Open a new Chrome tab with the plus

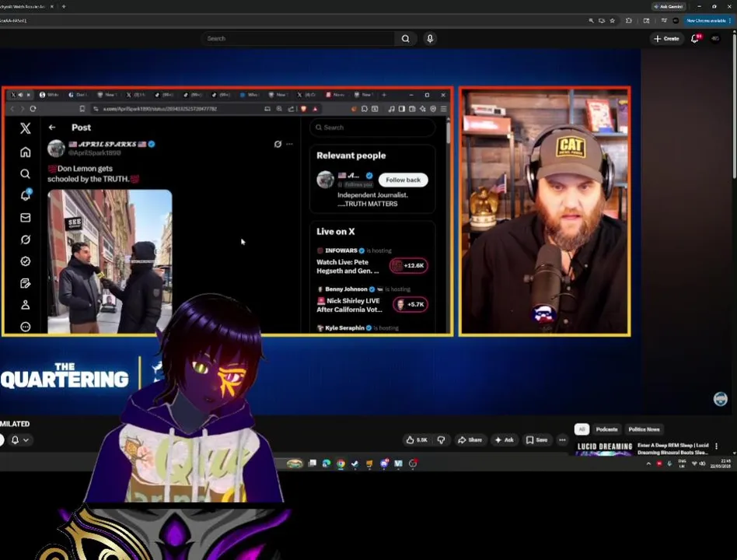[x=64, y=6]
